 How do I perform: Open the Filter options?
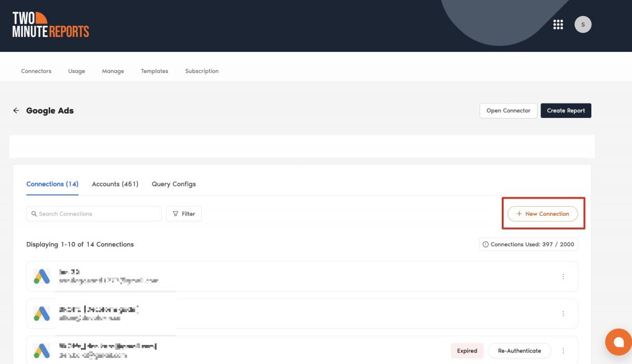(x=184, y=214)
